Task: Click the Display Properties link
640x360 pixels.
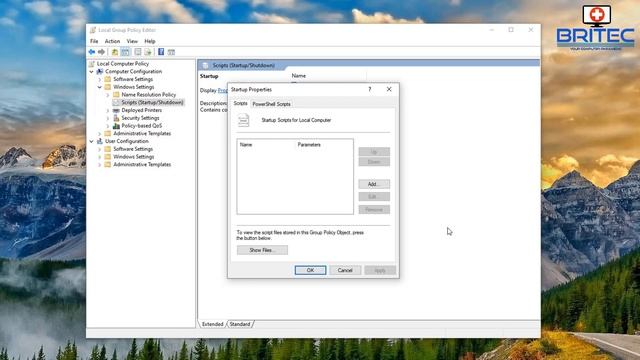Action: tap(222, 90)
